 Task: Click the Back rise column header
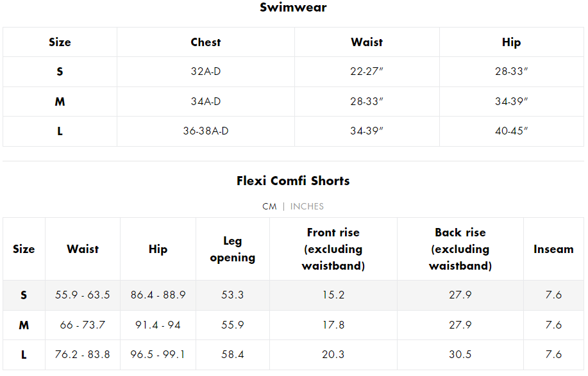click(460, 249)
